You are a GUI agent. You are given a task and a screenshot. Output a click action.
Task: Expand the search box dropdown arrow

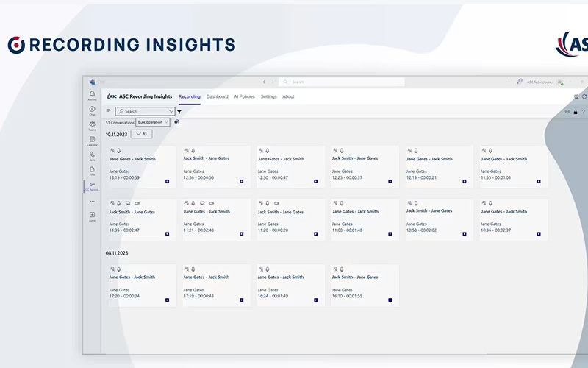point(171,112)
